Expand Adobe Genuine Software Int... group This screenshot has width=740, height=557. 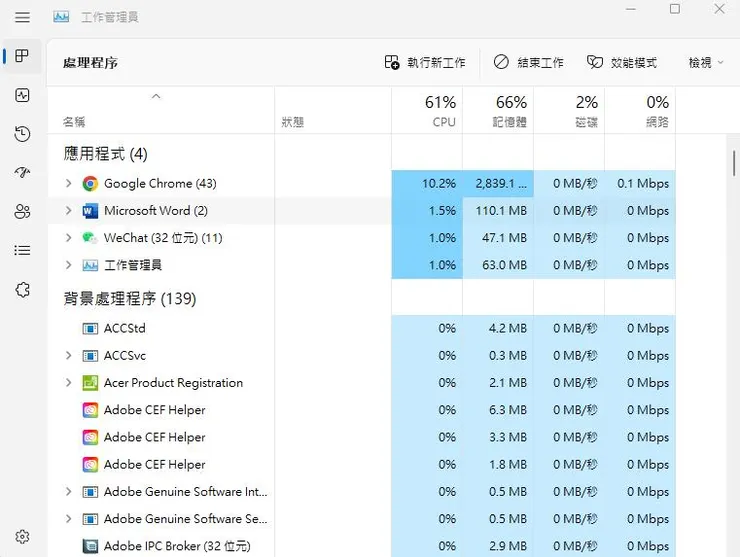[68, 491]
